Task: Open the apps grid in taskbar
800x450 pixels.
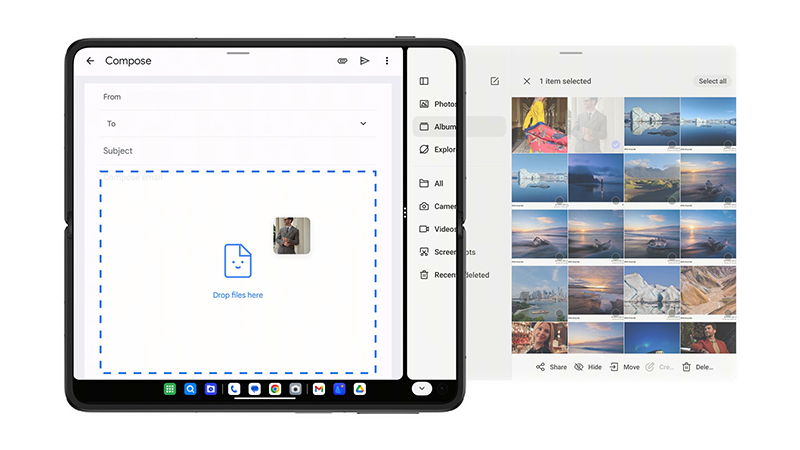Action: click(x=171, y=389)
